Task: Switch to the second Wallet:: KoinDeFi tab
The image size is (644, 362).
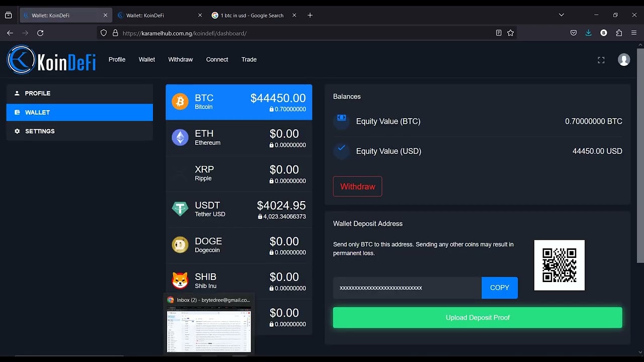Action: point(160,15)
